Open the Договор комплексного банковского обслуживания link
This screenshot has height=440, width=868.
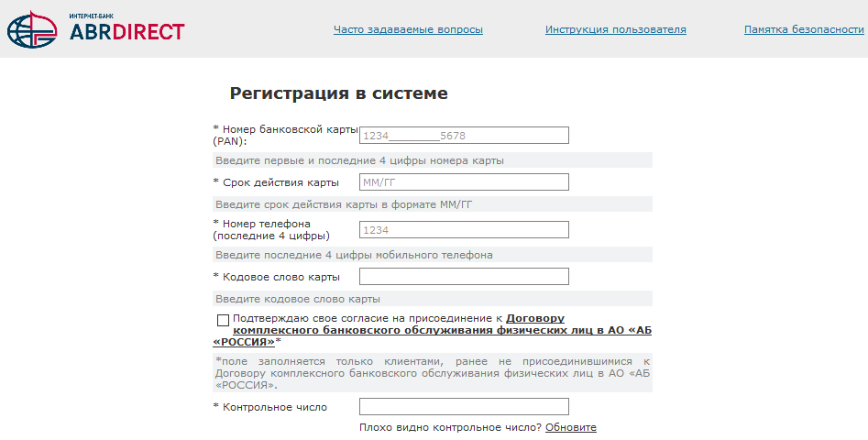point(442,330)
